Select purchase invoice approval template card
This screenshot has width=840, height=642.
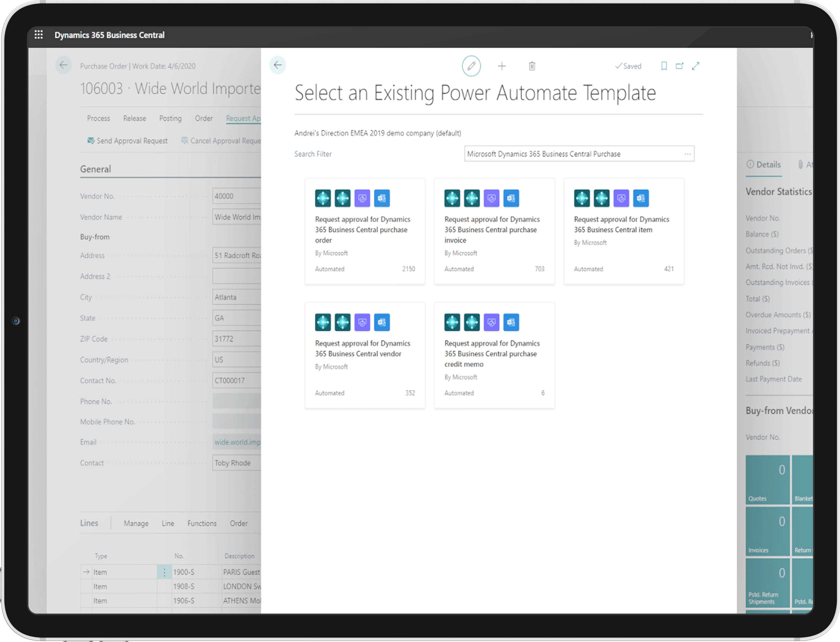[x=494, y=231]
